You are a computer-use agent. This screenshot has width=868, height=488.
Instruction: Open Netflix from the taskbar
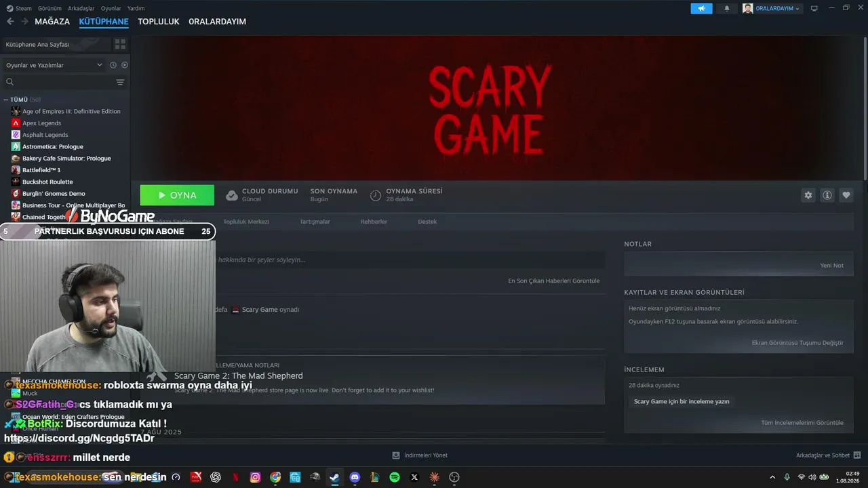click(235, 477)
